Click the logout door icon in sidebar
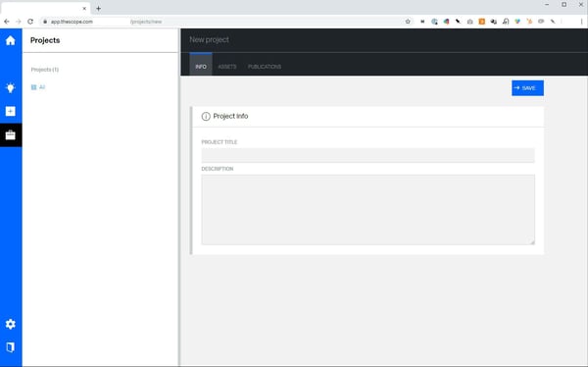Viewport: 588px width, 367px height. pos(11,347)
